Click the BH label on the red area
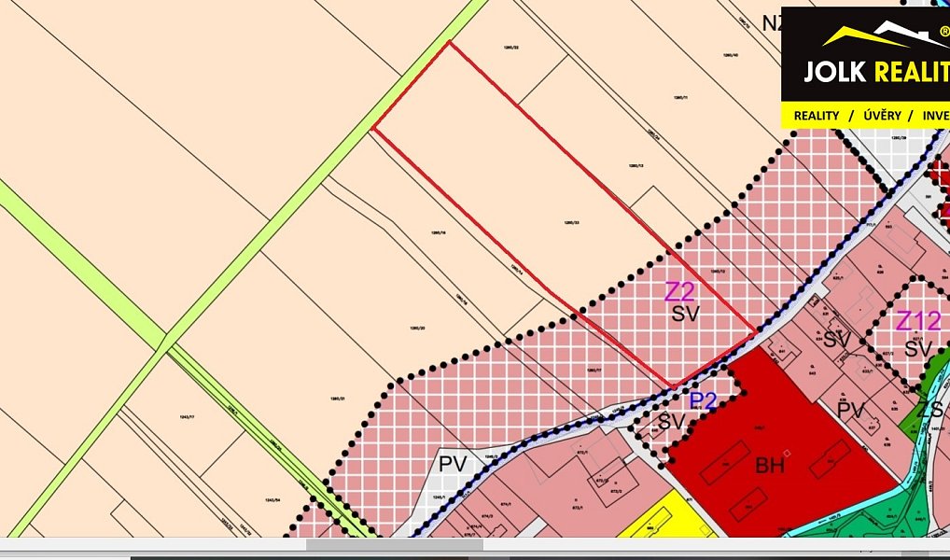This screenshot has height=560, width=950. coord(770,466)
